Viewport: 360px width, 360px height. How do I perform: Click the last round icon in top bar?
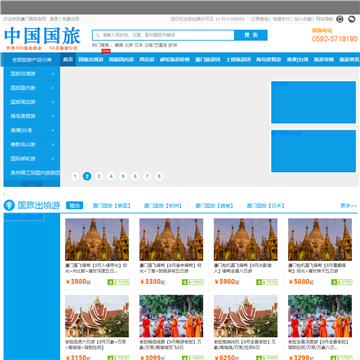pyautogui.click(x=352, y=19)
